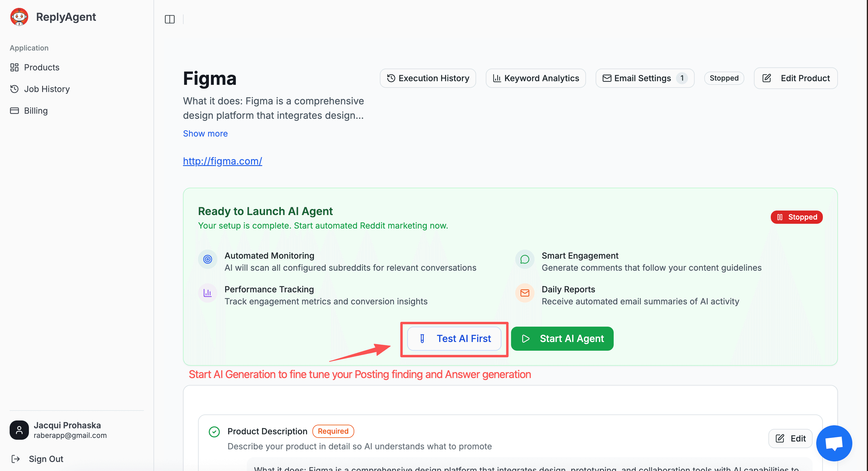
Task: Click the user avatar icon
Action: click(19, 430)
